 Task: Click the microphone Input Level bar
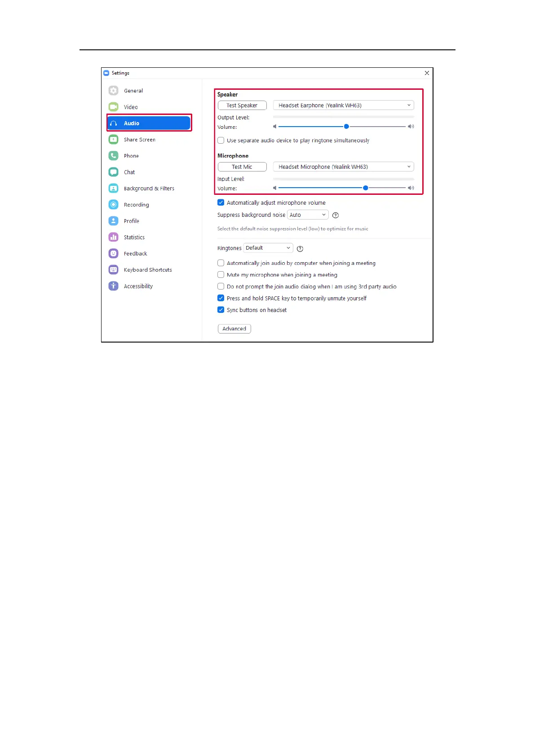pyautogui.click(x=344, y=179)
